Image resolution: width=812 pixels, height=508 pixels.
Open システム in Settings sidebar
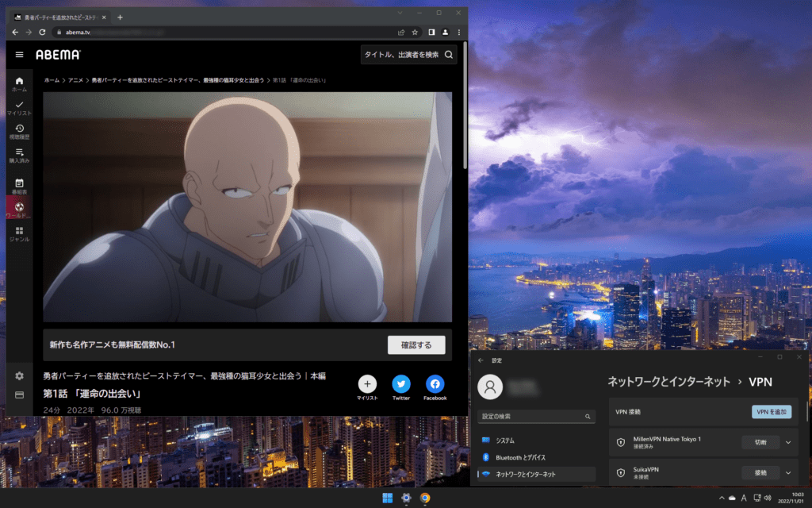coord(536,440)
